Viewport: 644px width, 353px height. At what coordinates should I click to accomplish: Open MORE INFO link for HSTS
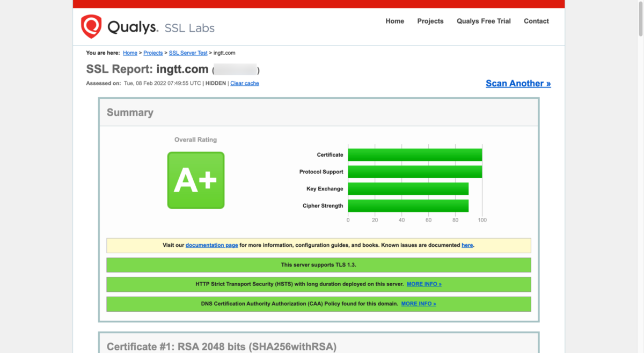[x=424, y=284]
